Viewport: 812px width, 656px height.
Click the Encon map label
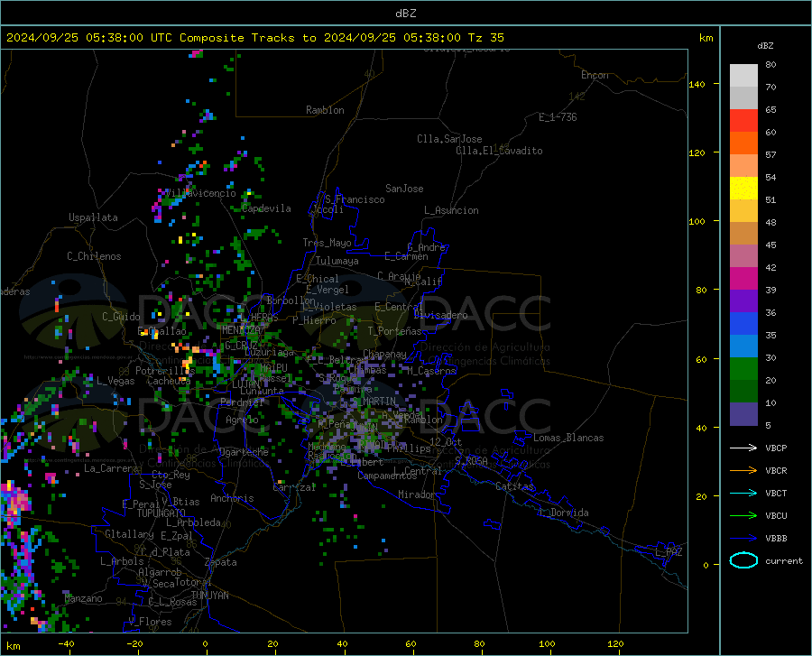[595, 75]
